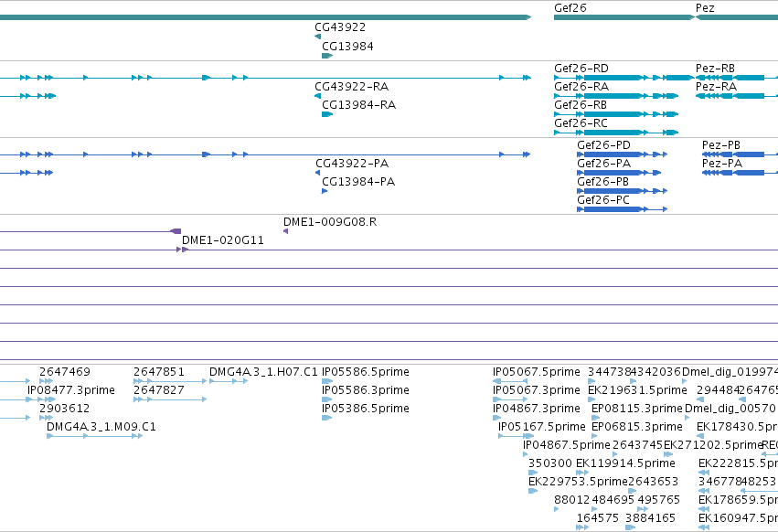Click the DME1-009G08.R feature label

click(x=330, y=222)
